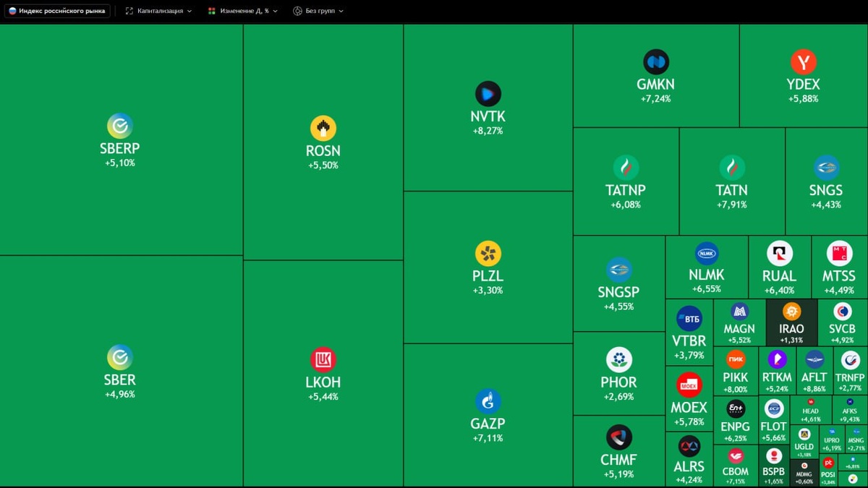Screen dimensions: 868x488
Task: Select the MDMG ticker label
Action: 804,475
